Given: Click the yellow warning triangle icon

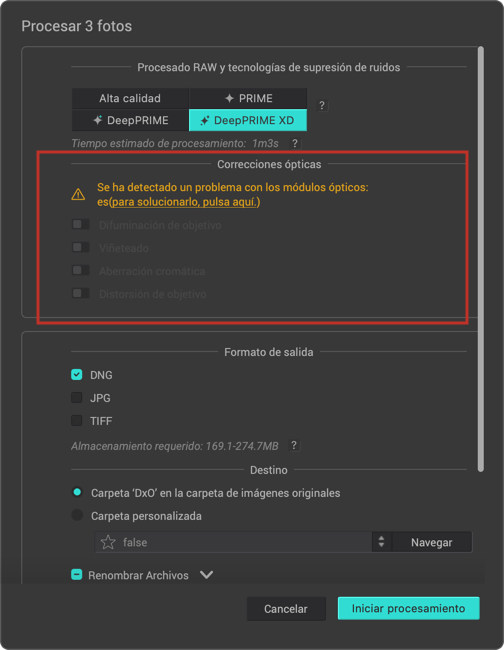Looking at the screenshot, I should pos(78,194).
